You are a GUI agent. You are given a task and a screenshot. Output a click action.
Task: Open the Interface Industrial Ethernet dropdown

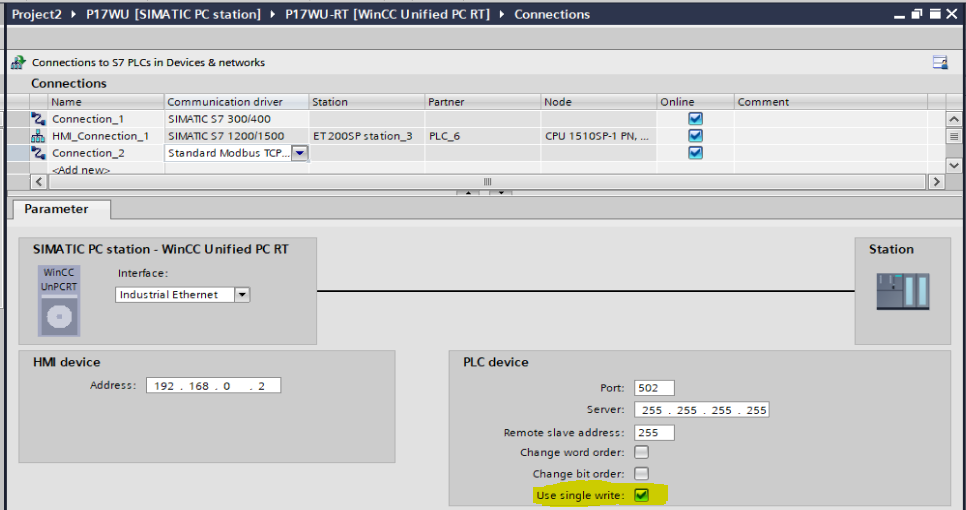click(242, 294)
